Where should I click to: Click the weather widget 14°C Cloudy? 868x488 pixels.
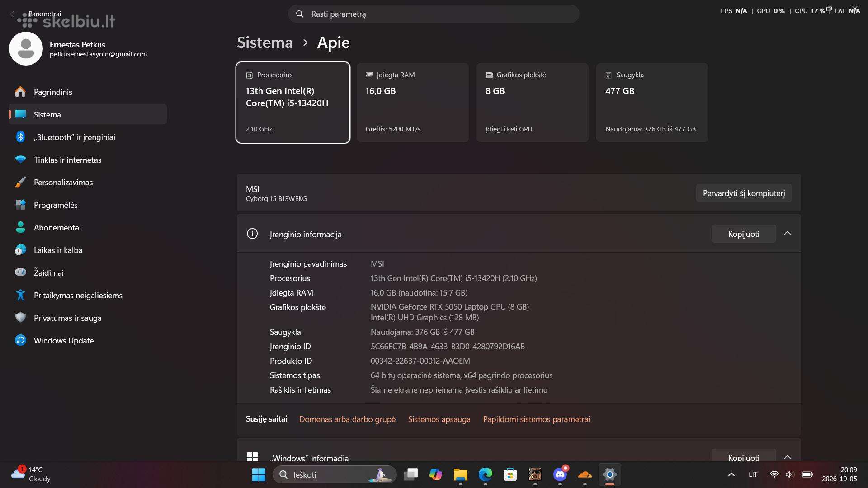coord(31,474)
